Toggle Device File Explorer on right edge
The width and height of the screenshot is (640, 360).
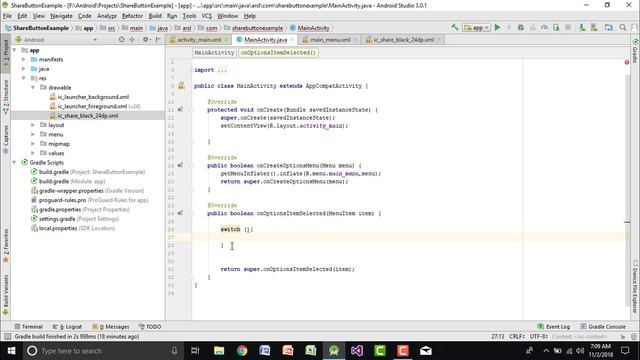635,287
